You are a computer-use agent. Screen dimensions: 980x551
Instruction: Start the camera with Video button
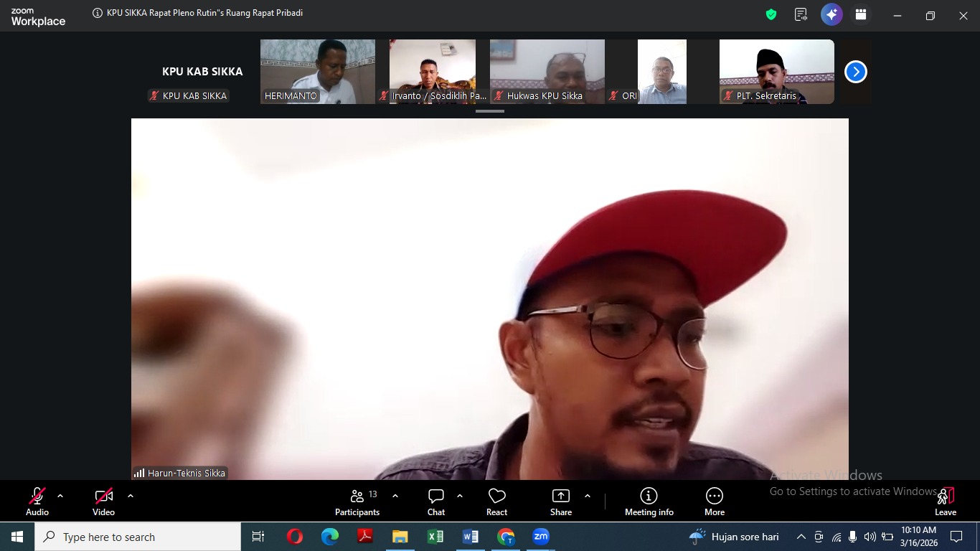click(x=103, y=501)
